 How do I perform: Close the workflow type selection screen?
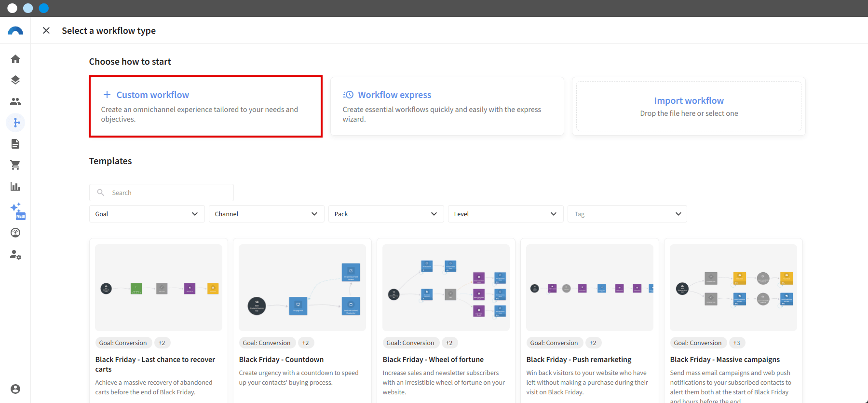[46, 30]
